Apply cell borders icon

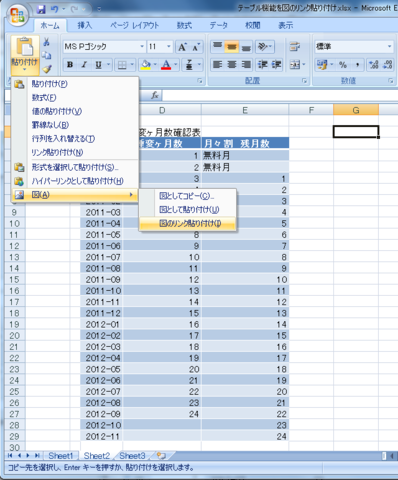(x=122, y=65)
